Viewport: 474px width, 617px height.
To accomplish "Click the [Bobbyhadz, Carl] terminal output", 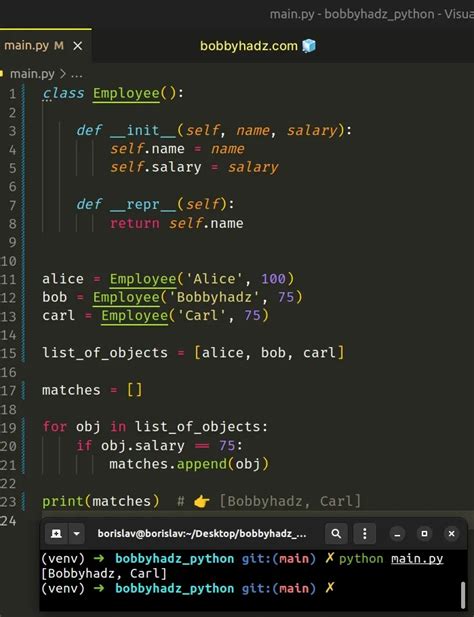I will (x=104, y=573).
